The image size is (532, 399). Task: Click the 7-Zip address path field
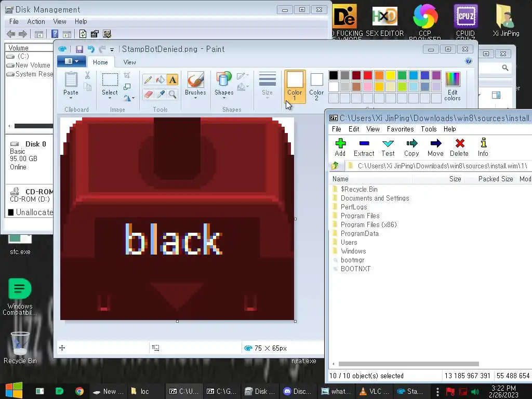pos(438,166)
